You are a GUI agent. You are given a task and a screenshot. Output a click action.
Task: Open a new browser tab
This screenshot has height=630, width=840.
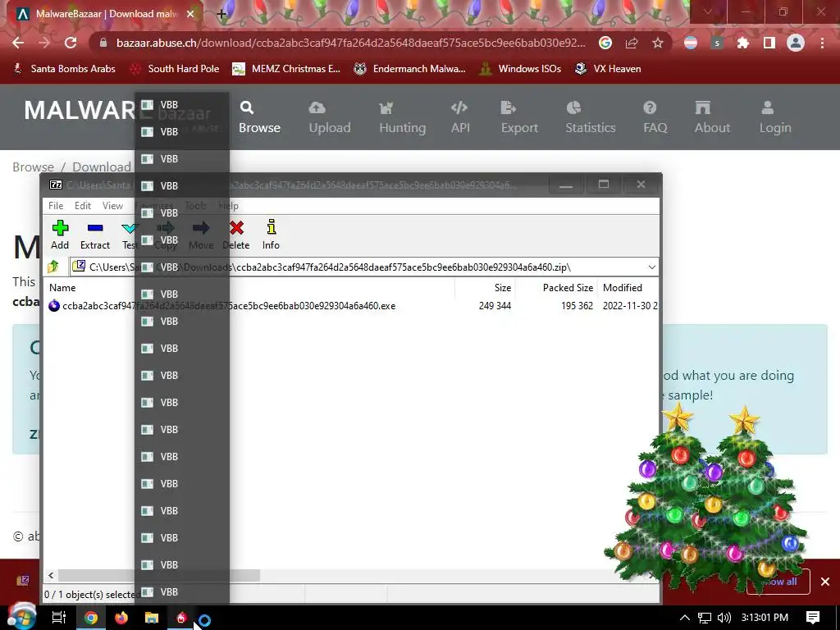coord(221,14)
